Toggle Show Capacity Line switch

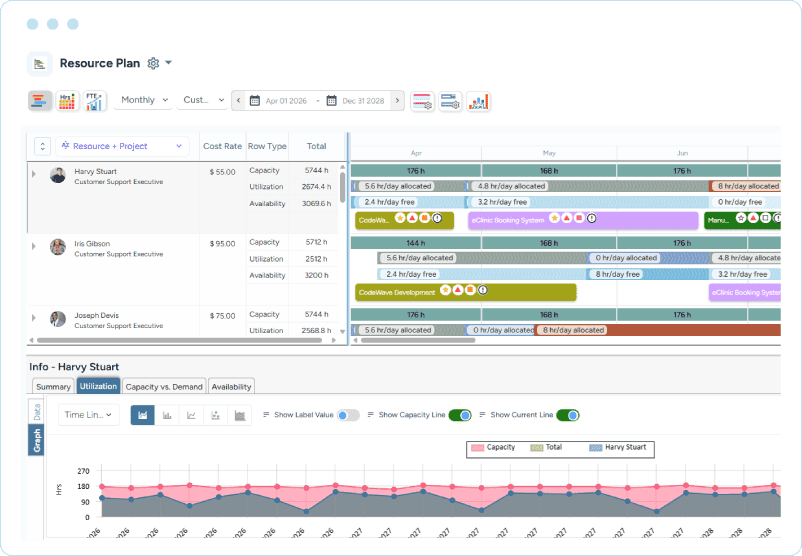click(x=460, y=415)
